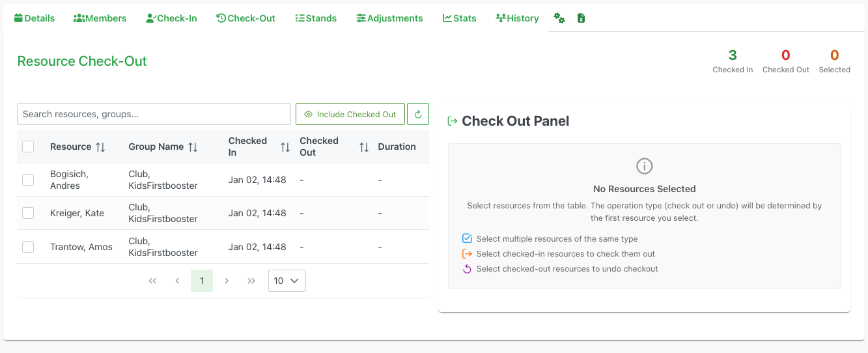Toggle Include Checked Out visibility
868x353 pixels.
(350, 114)
